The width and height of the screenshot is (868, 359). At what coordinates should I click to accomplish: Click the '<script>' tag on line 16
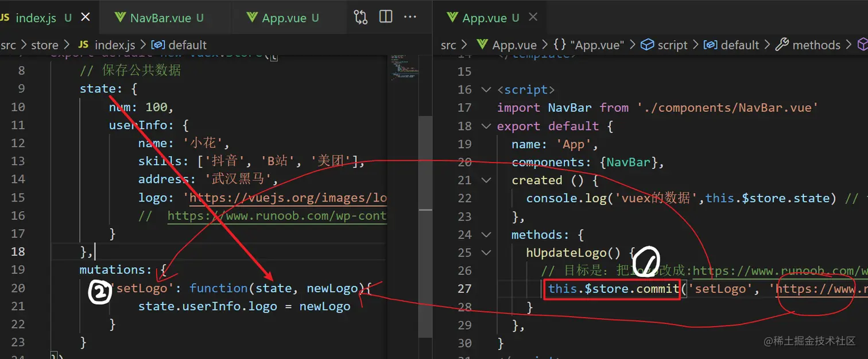point(526,90)
